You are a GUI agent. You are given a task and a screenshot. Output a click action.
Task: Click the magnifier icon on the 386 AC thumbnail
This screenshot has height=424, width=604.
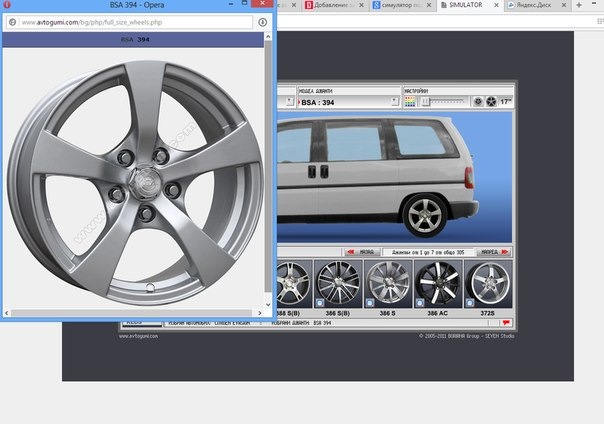click(419, 303)
